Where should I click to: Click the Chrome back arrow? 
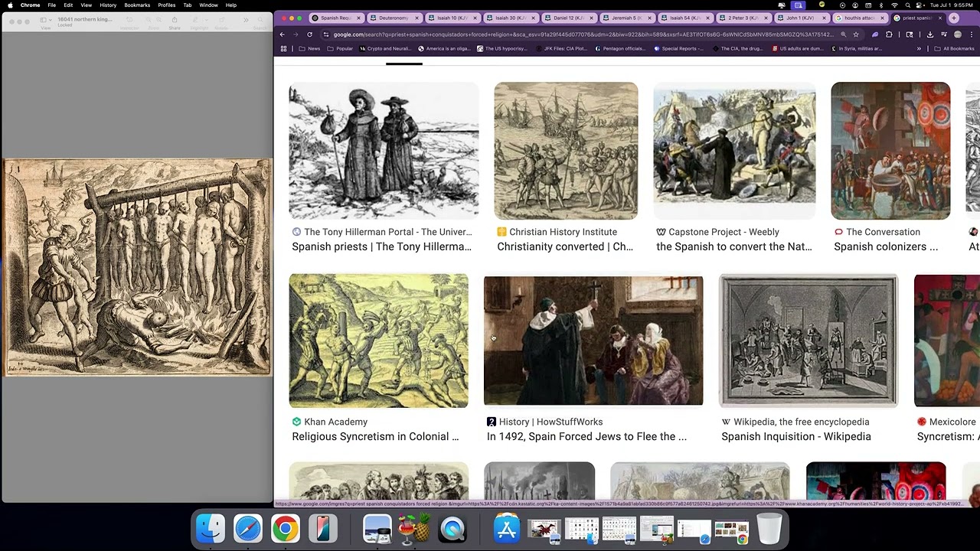282,34
